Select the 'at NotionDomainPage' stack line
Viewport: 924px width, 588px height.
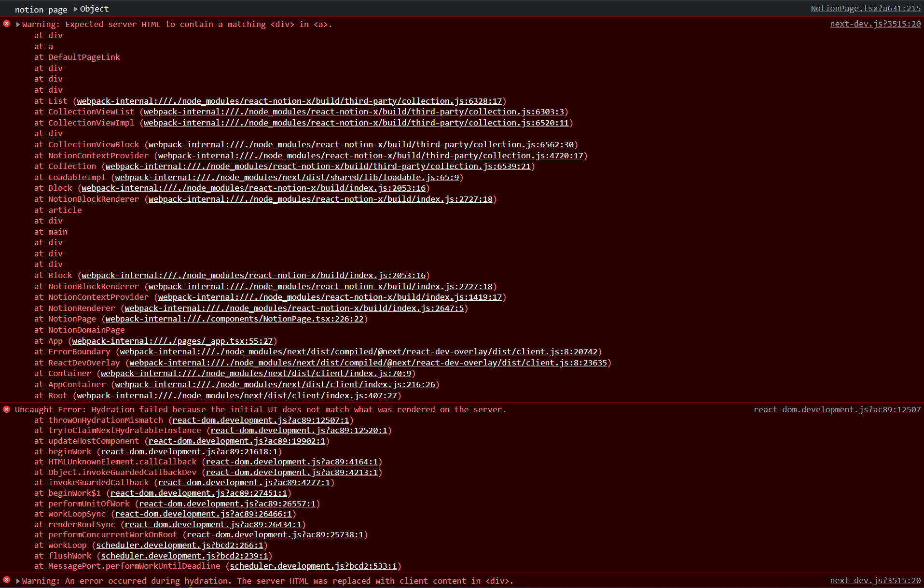pyautogui.click(x=80, y=330)
